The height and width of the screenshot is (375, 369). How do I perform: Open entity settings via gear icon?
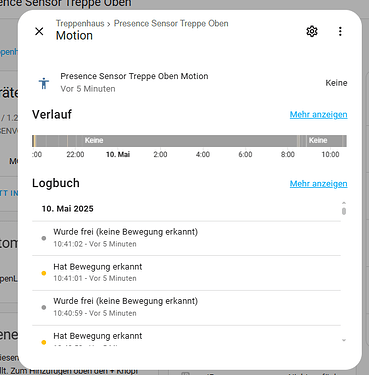tap(312, 31)
